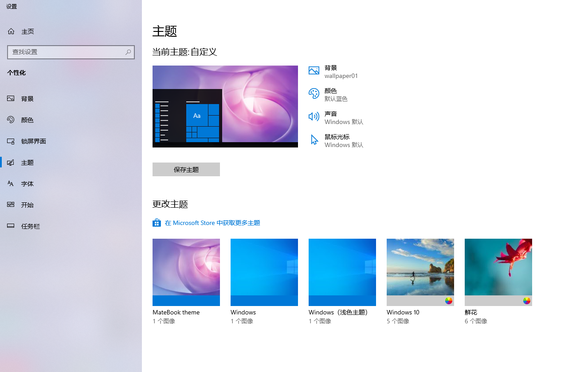
Task: Click the 更改主题 heading
Action: (170, 204)
